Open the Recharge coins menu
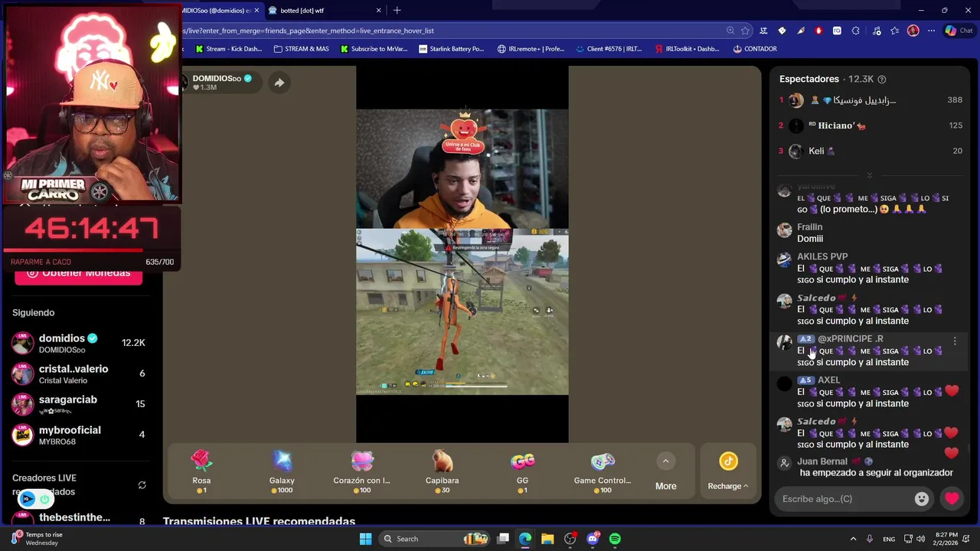This screenshot has height=551, width=980. (x=728, y=472)
